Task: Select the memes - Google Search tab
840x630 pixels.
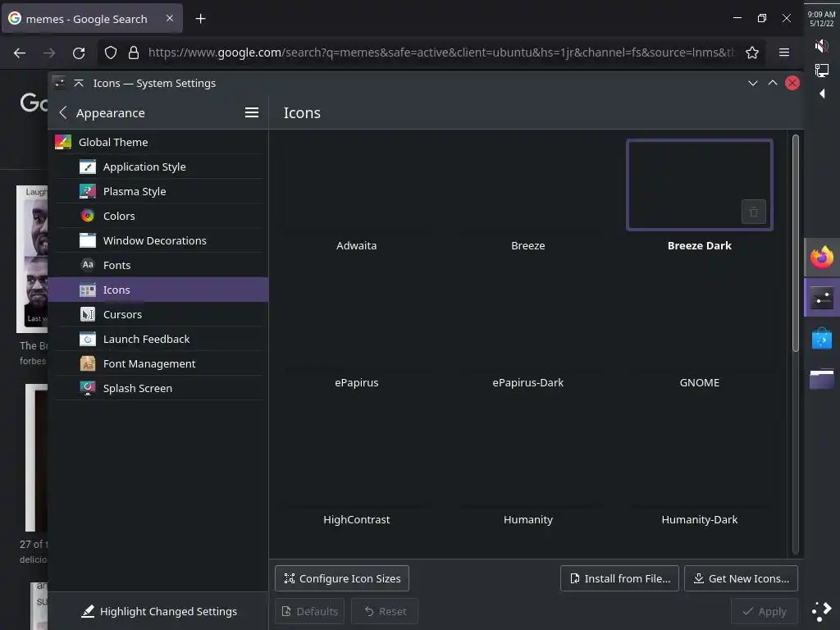Action: pyautogui.click(x=92, y=19)
